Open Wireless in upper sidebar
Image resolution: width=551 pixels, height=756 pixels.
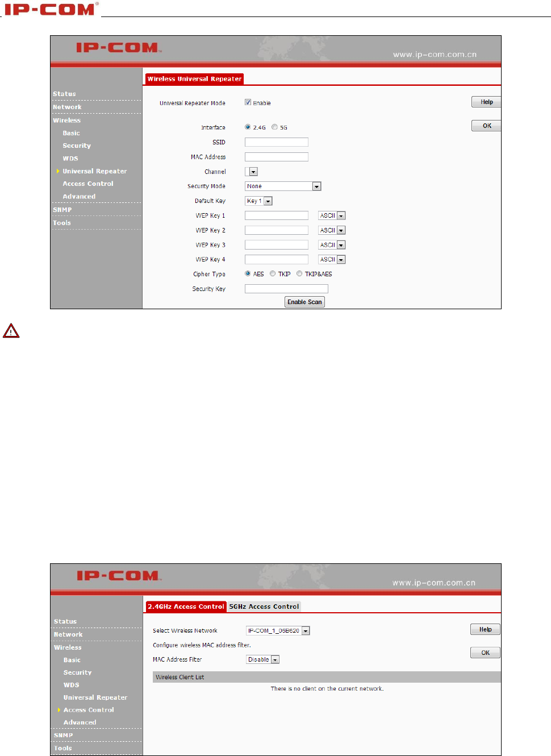(x=66, y=120)
